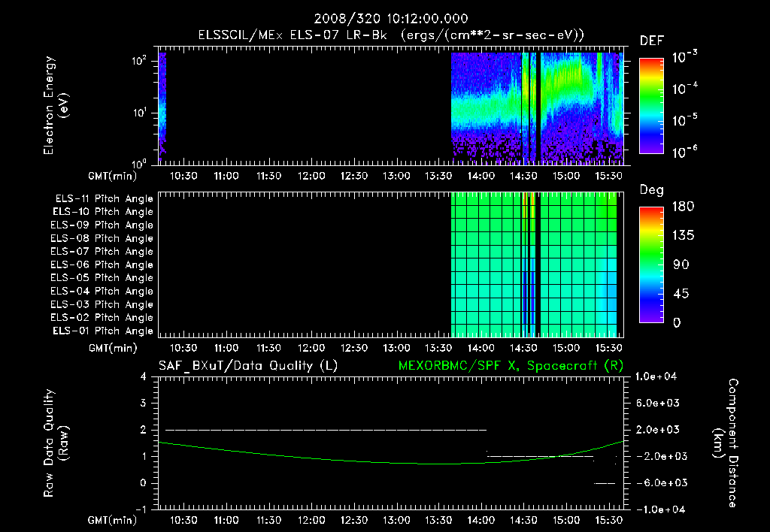This screenshot has height=532, width=770.
Task: Select the ELS-11 Pitch Angle row label
Action: coord(104,199)
